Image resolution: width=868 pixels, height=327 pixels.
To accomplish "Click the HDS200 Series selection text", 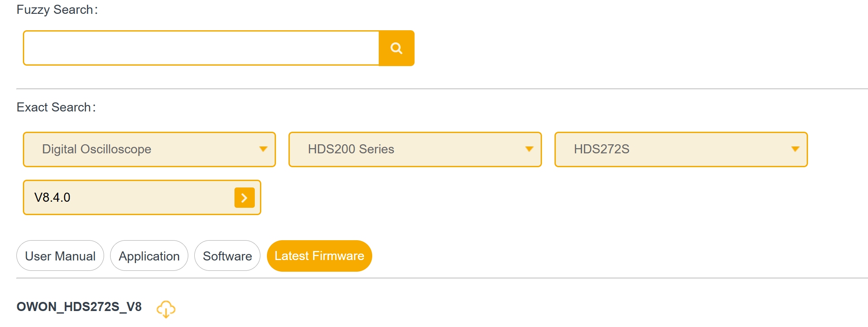I will tap(351, 149).
